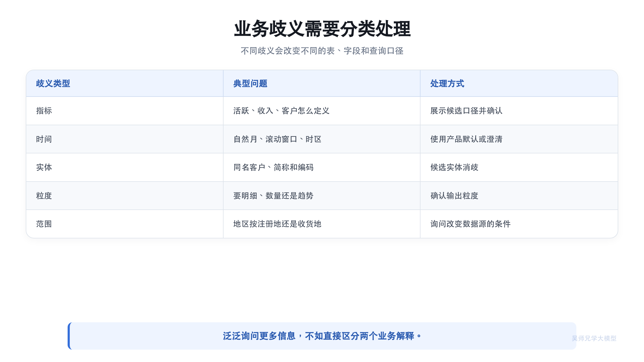The image size is (644, 362).
Task: Click the 实体 cell
Action: (x=125, y=167)
